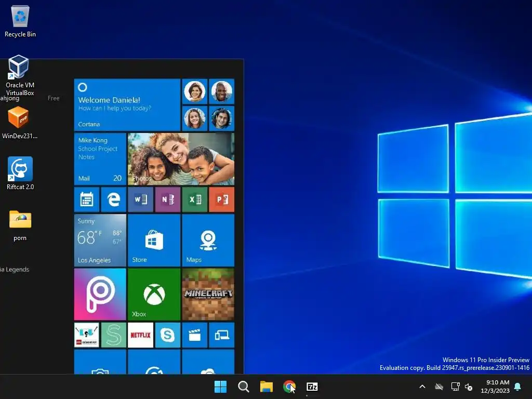The image size is (532, 399).
Task: Select Riftcat 2.0 desktop shortcut
Action: pyautogui.click(x=20, y=173)
